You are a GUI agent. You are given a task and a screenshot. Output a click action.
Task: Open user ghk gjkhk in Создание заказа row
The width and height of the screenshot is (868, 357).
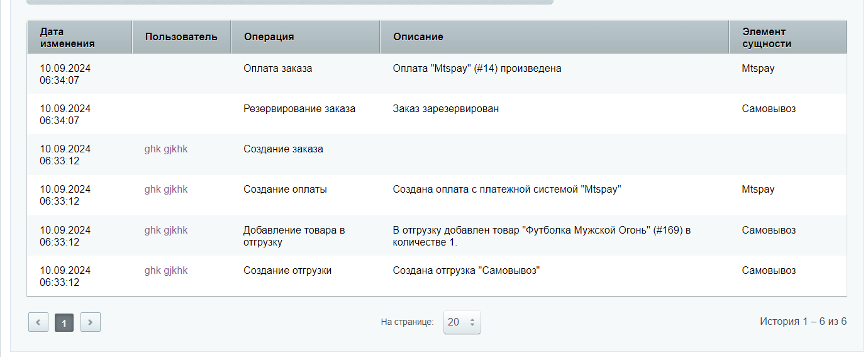click(x=166, y=149)
